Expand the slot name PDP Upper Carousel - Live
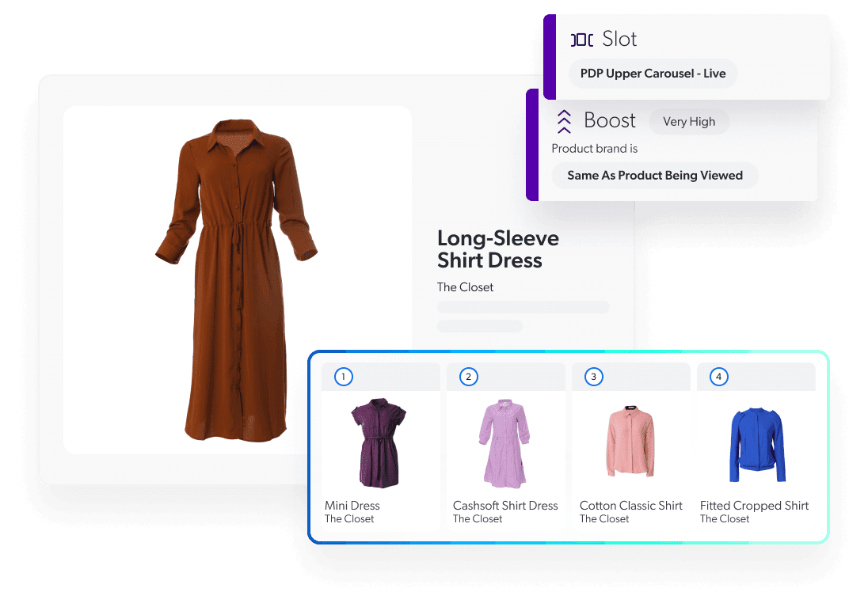 tap(653, 73)
